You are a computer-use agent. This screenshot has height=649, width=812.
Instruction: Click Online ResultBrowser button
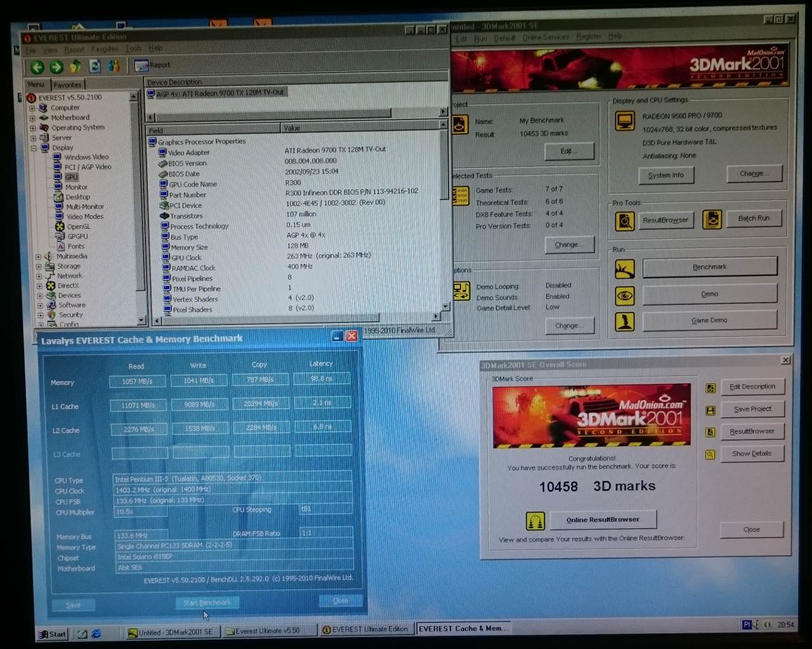603,520
